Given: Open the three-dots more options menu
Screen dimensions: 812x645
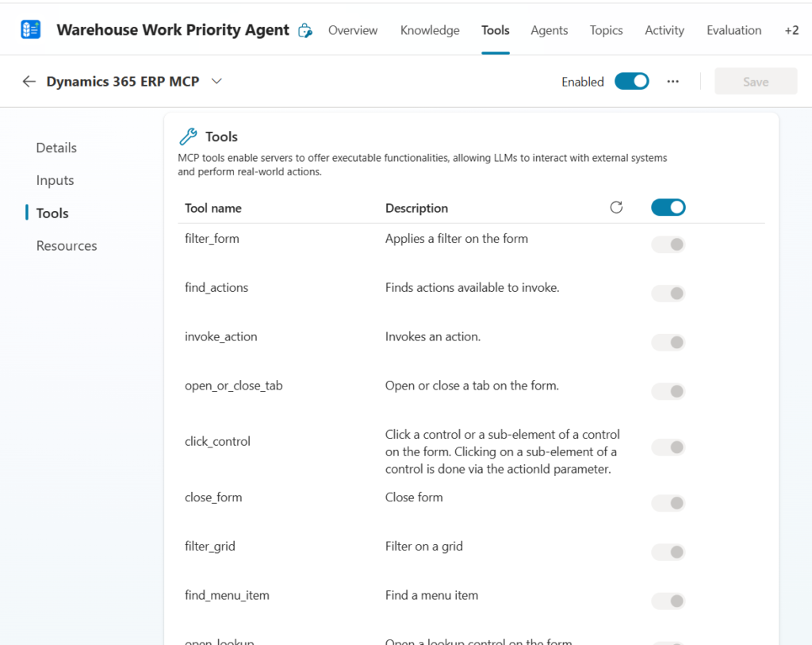Looking at the screenshot, I should click(672, 82).
